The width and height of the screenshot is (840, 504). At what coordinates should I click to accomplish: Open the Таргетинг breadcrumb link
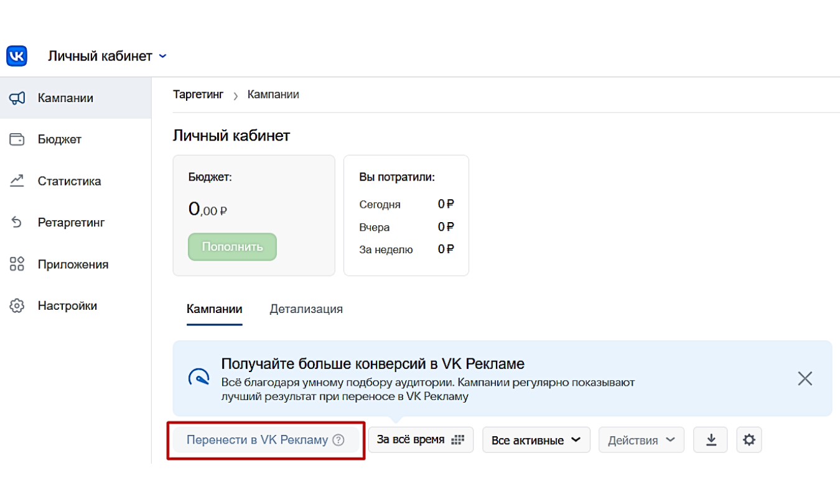[198, 94]
